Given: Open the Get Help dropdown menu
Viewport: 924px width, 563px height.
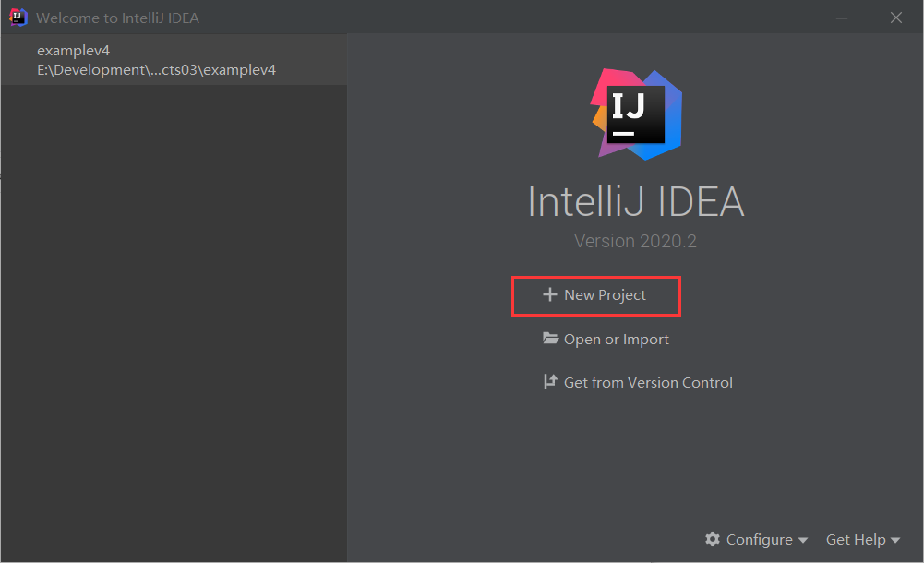Looking at the screenshot, I should 857,539.
